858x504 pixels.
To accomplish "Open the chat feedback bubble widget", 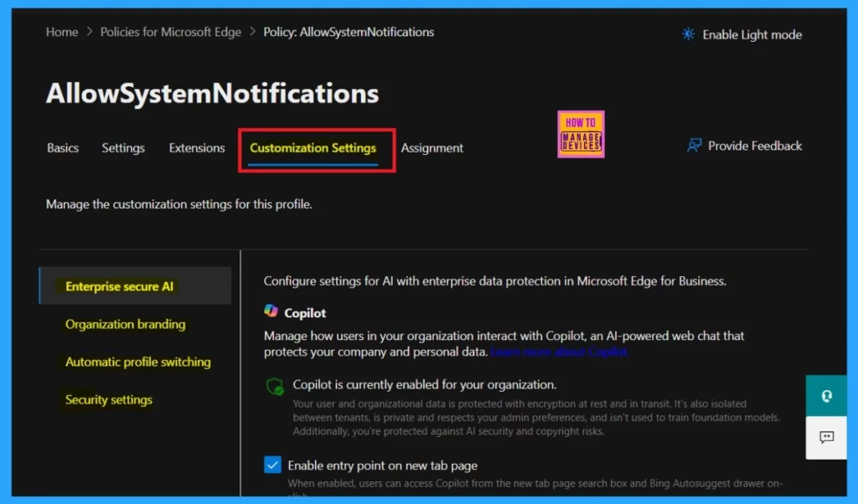I will click(x=826, y=437).
